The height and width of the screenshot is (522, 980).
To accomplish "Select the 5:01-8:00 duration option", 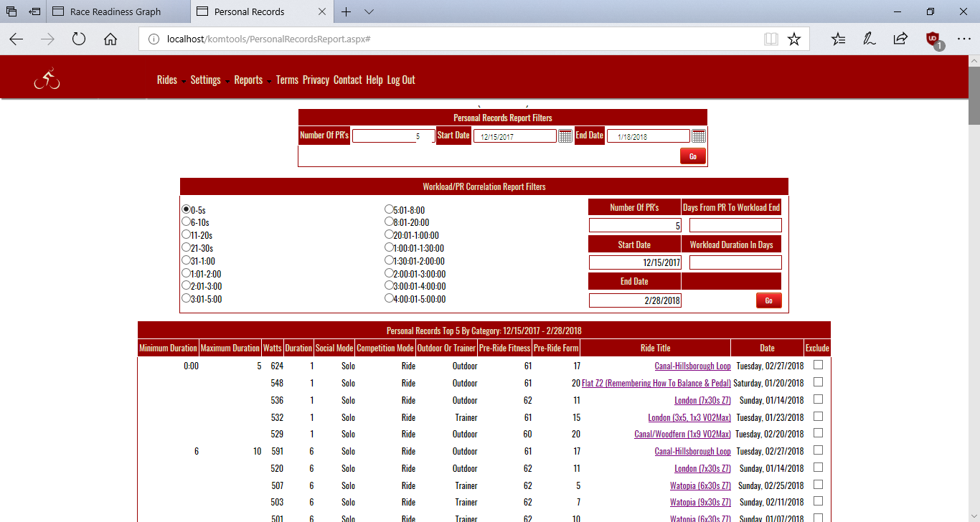I will pos(390,210).
